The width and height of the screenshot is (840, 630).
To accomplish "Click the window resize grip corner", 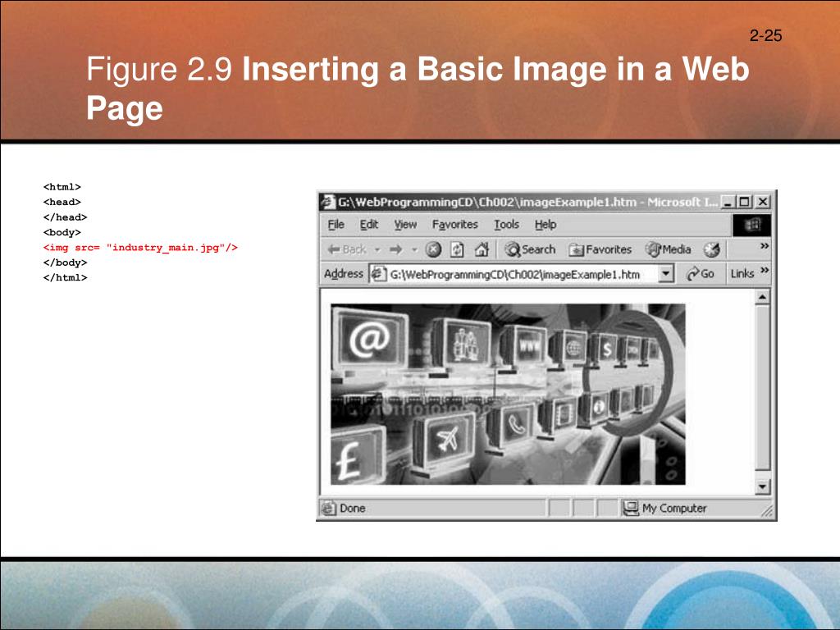I will point(768,510).
